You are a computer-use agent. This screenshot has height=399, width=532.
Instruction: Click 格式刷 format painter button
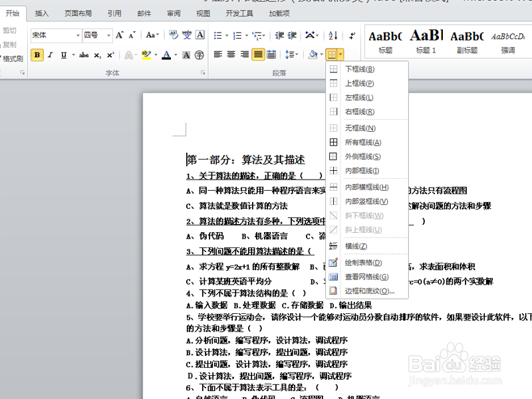11,59
